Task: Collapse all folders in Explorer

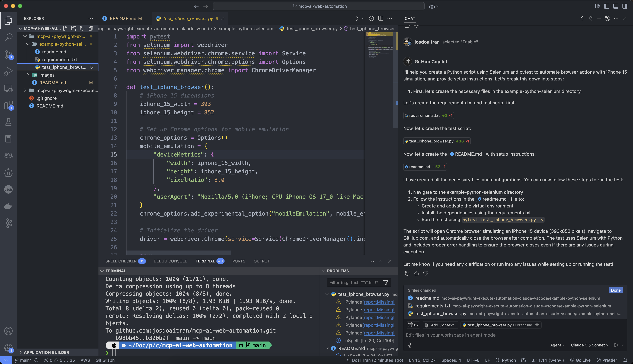Action: 91,28
